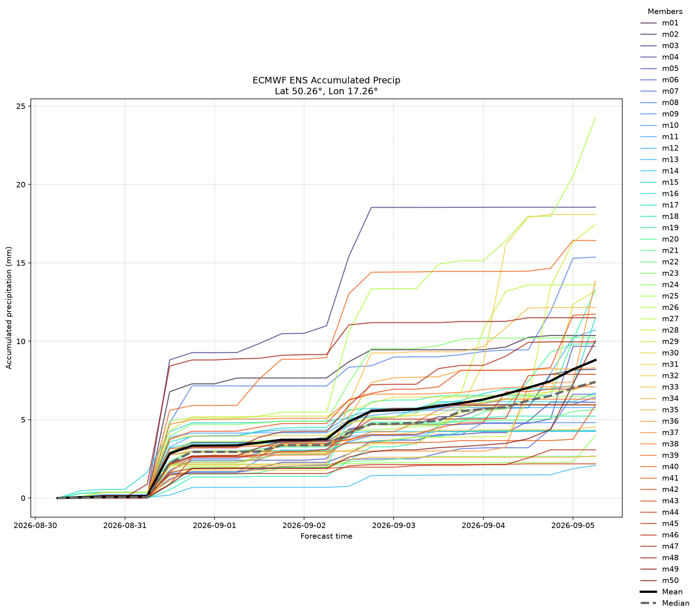Select the m44 legend entry
The image size is (698, 616).
click(660, 512)
